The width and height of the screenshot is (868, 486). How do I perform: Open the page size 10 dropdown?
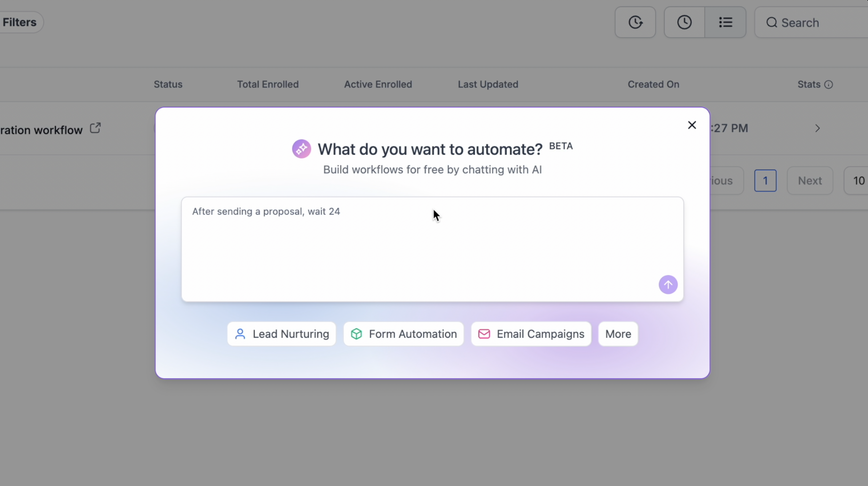858,181
